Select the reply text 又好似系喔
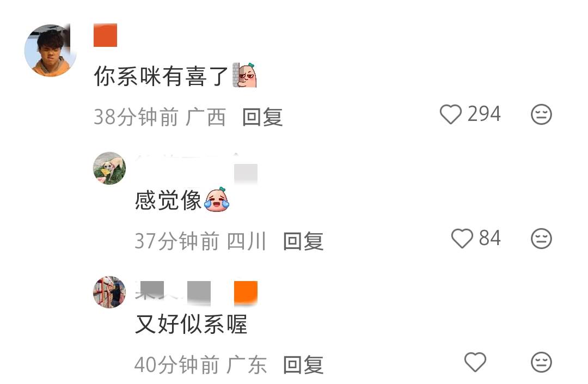This screenshot has height=384, width=588. pos(191,325)
